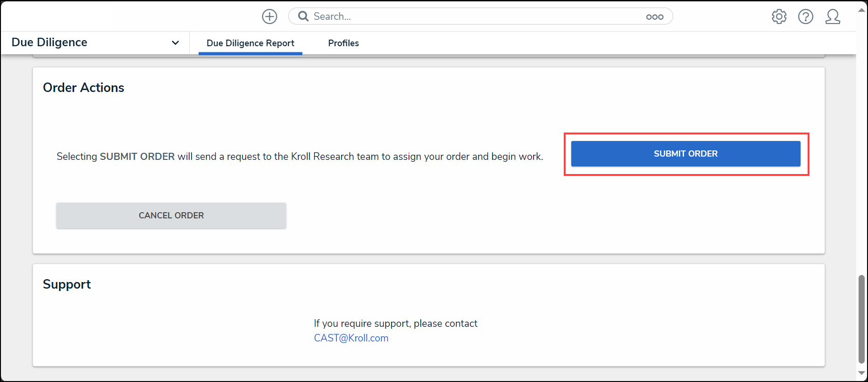Screen dimensions: 868x382
Task: Click the blue SUBMIT ORDER button
Action: click(x=685, y=154)
